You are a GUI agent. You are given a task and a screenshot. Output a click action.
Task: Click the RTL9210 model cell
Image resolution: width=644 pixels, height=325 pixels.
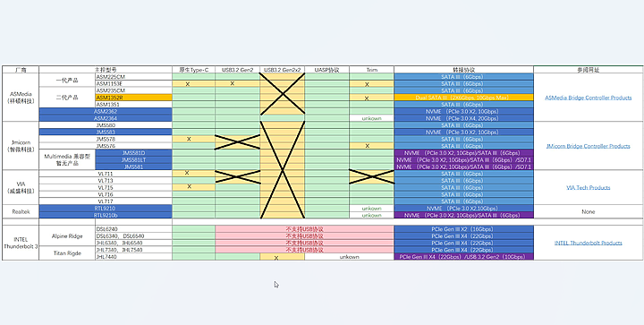tap(106, 209)
